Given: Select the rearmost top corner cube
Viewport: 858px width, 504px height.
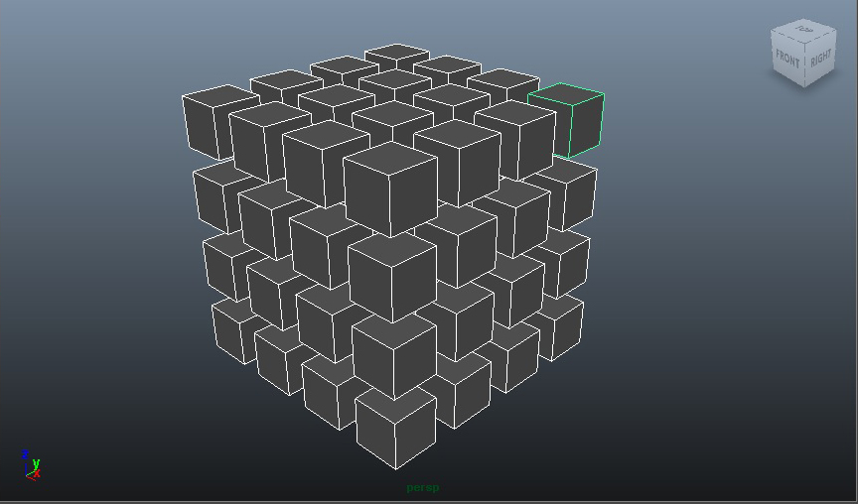Looking at the screenshot, I should 397,57.
